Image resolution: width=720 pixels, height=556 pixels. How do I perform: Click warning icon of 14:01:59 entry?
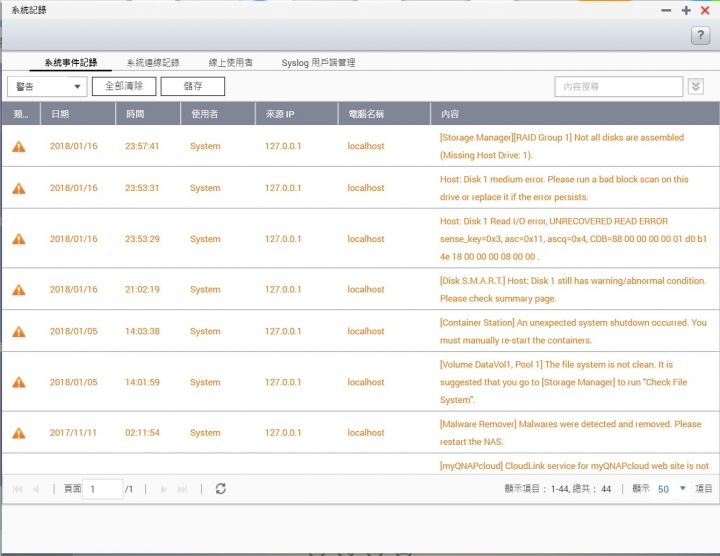[18, 382]
